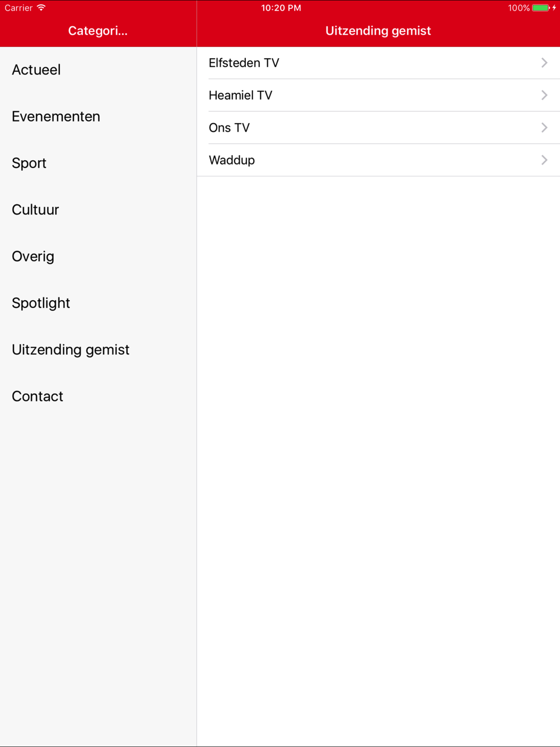Open the Waddup row
Viewport: 560px width, 747px height.
pyautogui.click(x=379, y=160)
